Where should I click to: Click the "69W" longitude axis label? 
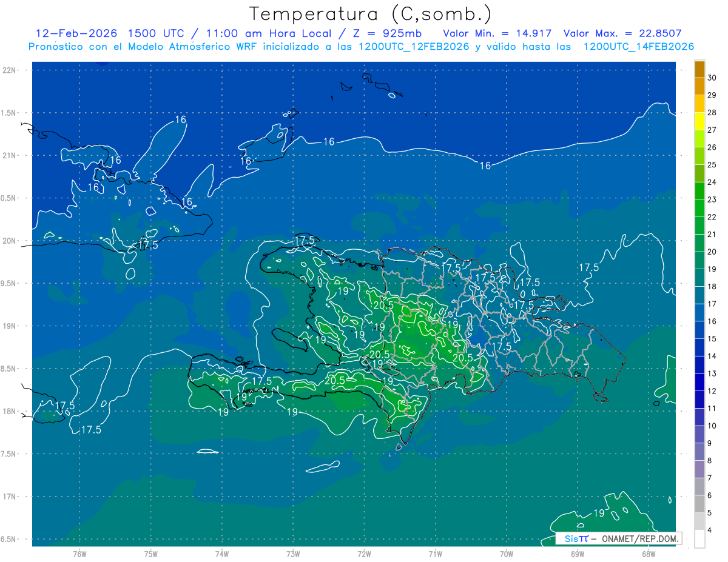click(578, 554)
